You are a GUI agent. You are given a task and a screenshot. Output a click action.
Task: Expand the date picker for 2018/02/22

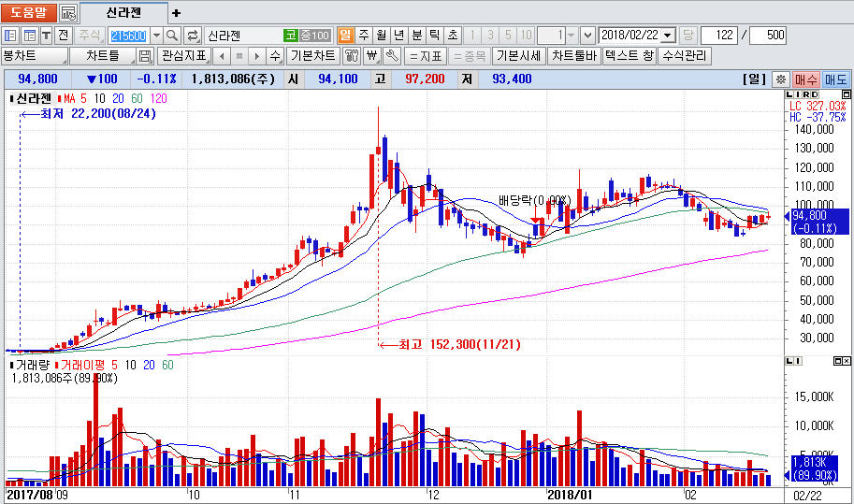(x=667, y=36)
